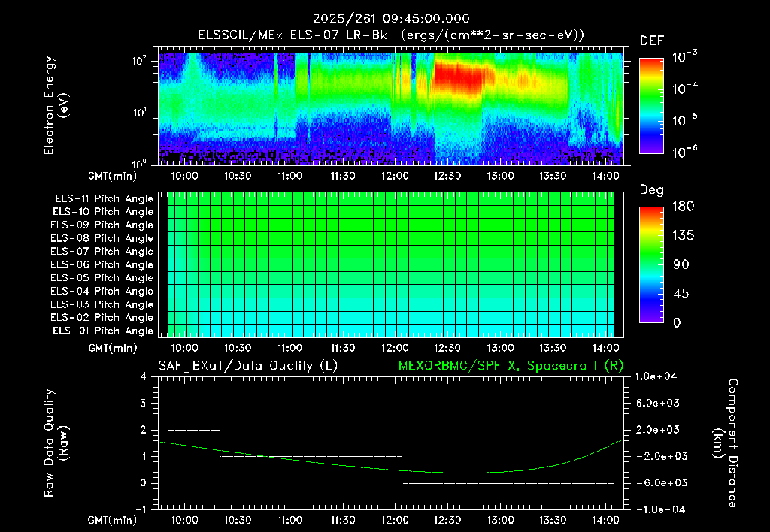Click the Component Distance (km) axis label
The height and width of the screenshot is (532, 770).
click(x=726, y=443)
